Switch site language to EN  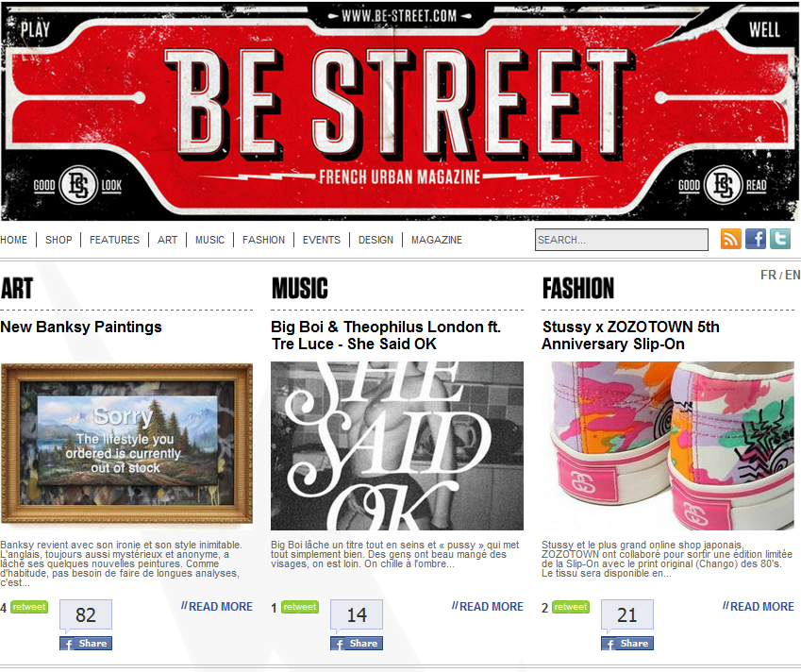(793, 275)
